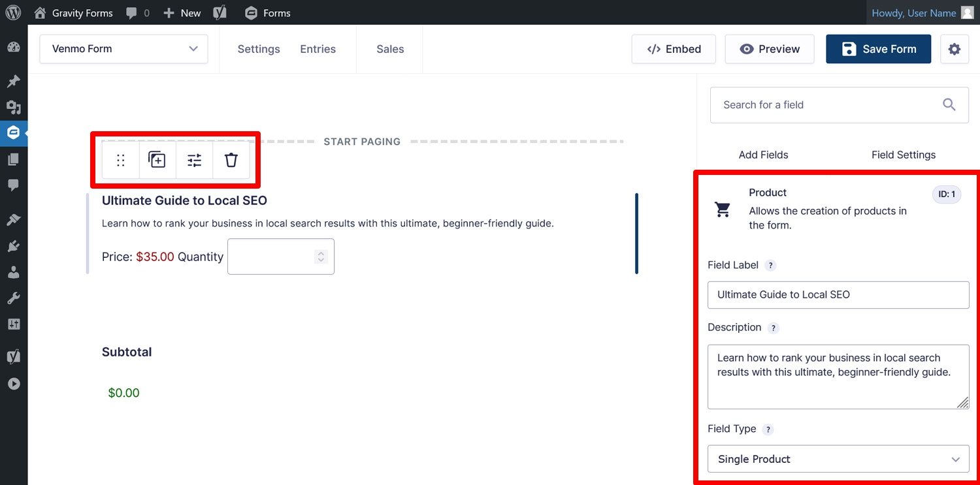
Task: Open the form Settings menu
Action: (x=259, y=49)
